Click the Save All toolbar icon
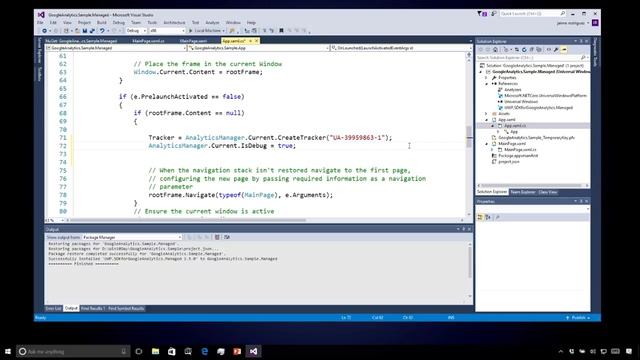This screenshot has height=360, width=640. [92, 31]
